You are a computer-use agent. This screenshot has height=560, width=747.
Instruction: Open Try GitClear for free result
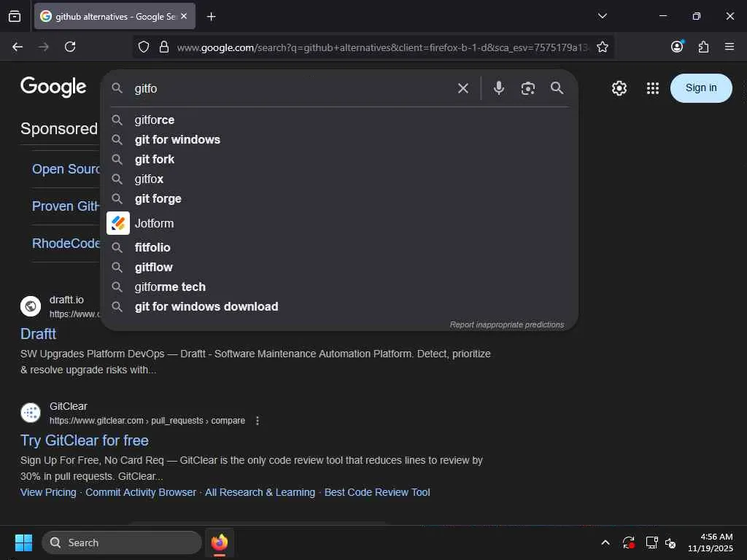(85, 440)
